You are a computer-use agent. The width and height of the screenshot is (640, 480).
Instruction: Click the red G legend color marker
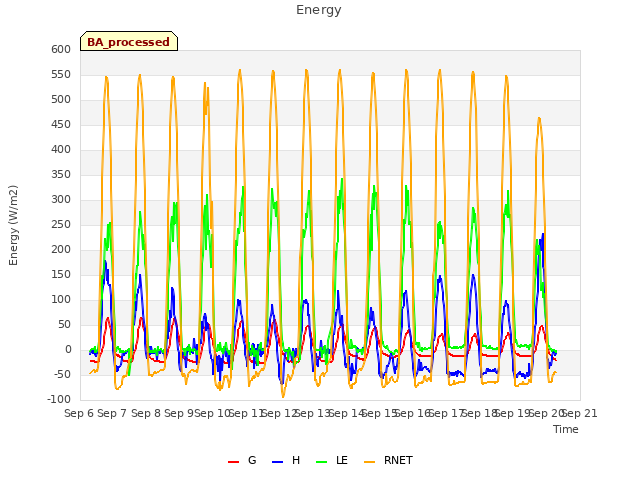tap(233, 462)
